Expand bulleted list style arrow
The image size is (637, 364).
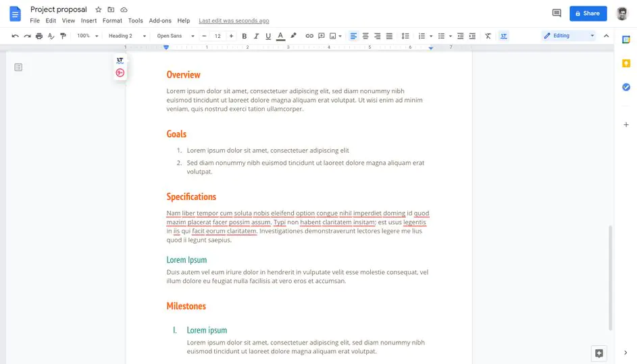(451, 36)
